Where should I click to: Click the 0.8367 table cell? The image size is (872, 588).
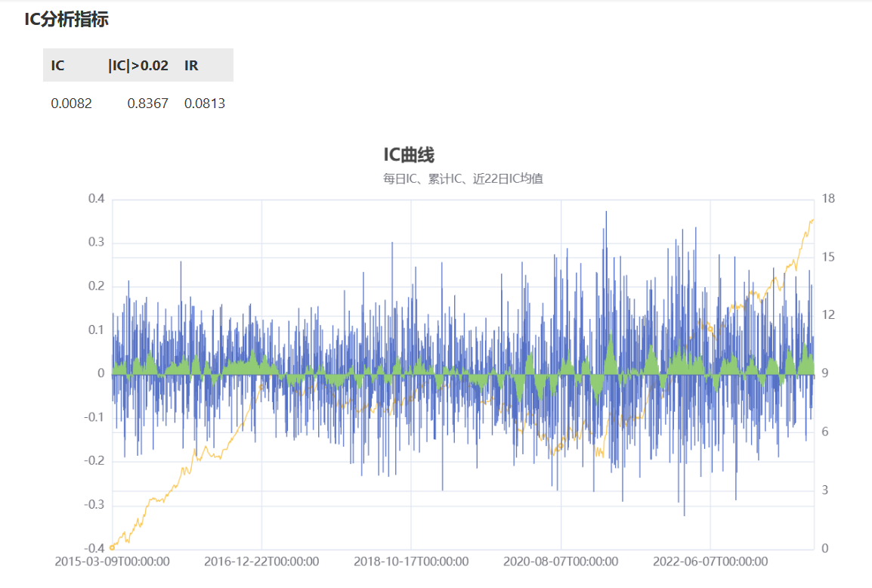click(148, 104)
